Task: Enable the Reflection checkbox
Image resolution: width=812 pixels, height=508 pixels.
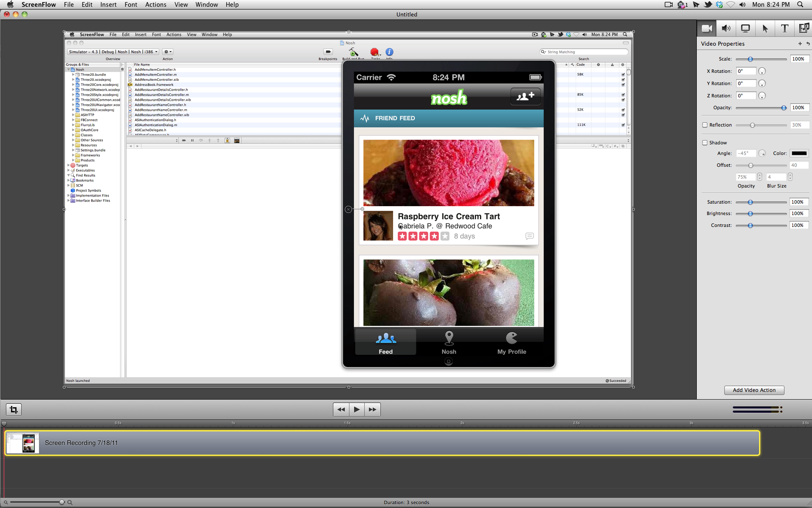Action: click(x=705, y=125)
